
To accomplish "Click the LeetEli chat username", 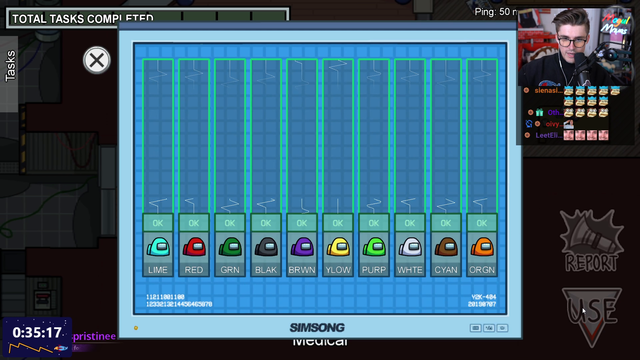I will click(x=548, y=135).
